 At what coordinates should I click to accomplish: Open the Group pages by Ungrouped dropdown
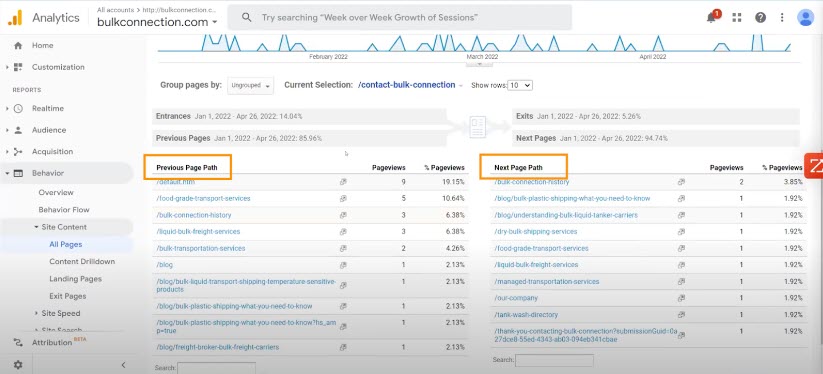tap(250, 86)
